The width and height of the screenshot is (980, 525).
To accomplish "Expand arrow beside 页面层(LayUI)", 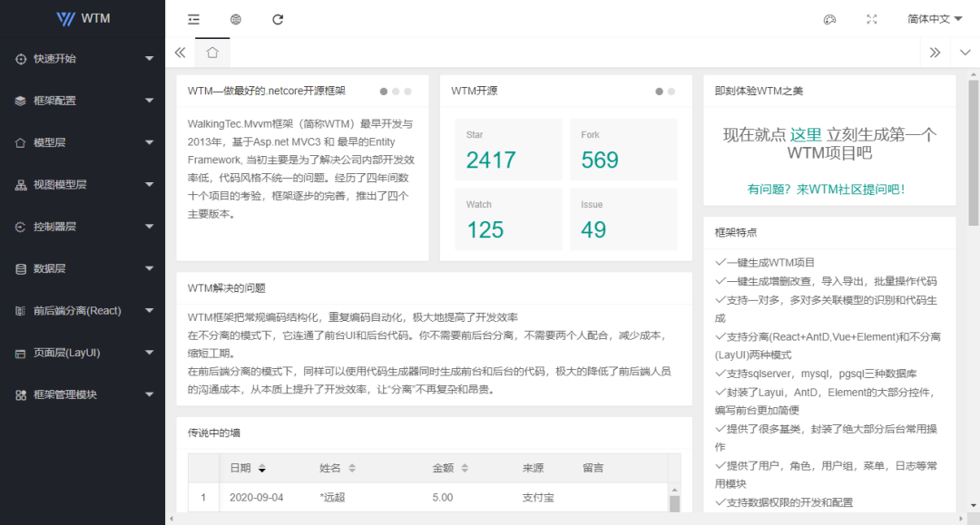I will [150, 353].
